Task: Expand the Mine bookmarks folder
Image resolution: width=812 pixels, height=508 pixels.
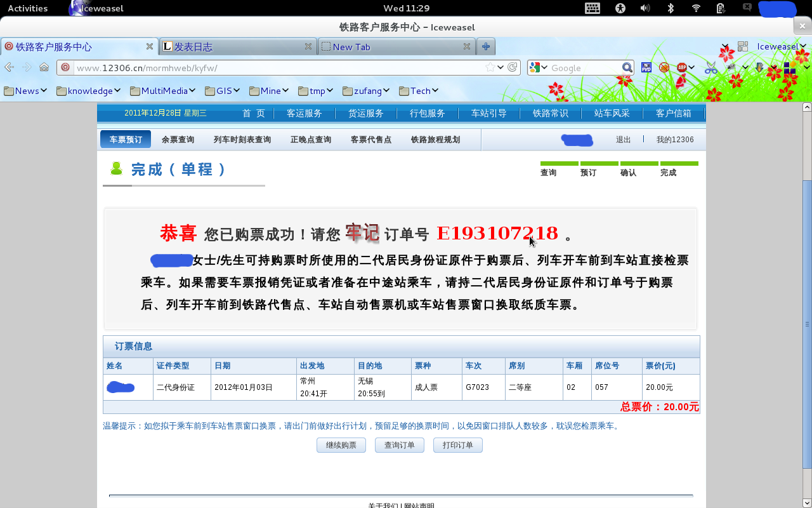Action: tap(269, 91)
